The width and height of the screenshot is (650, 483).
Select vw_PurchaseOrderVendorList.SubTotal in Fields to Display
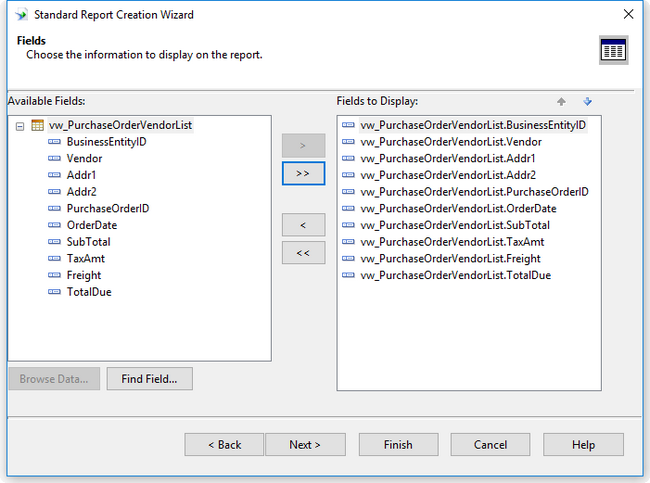click(x=455, y=225)
